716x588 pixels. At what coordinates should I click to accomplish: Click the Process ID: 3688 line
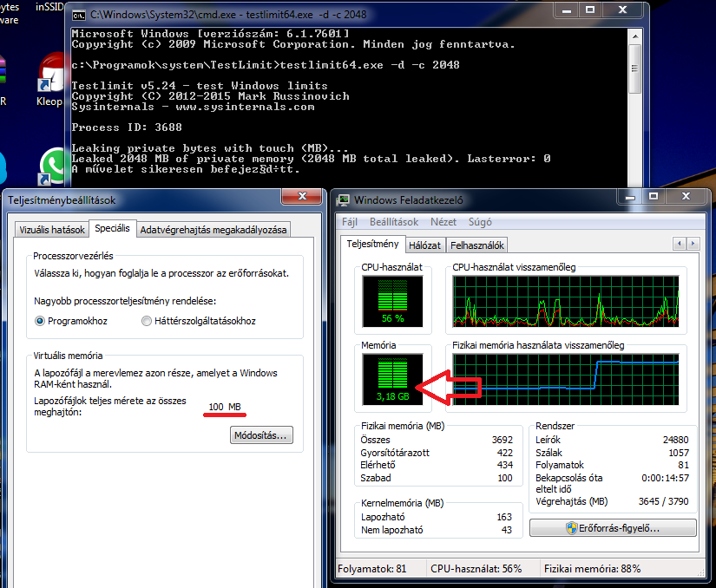point(127,127)
